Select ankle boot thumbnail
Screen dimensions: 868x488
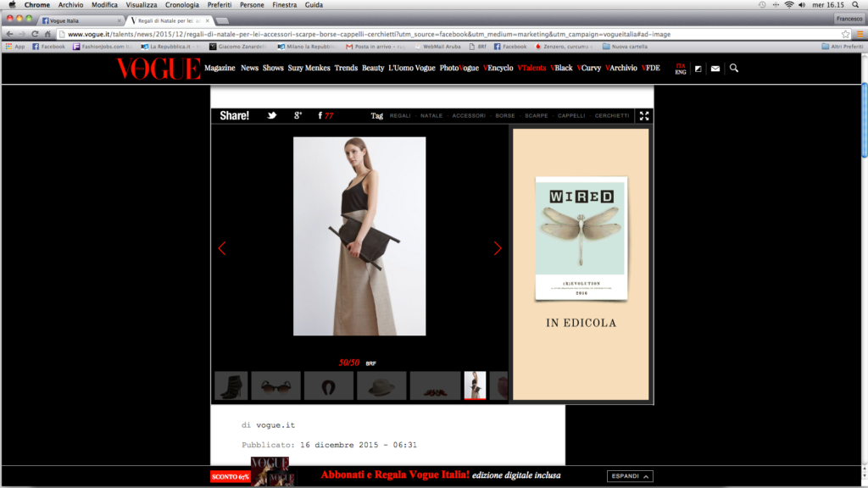(231, 385)
